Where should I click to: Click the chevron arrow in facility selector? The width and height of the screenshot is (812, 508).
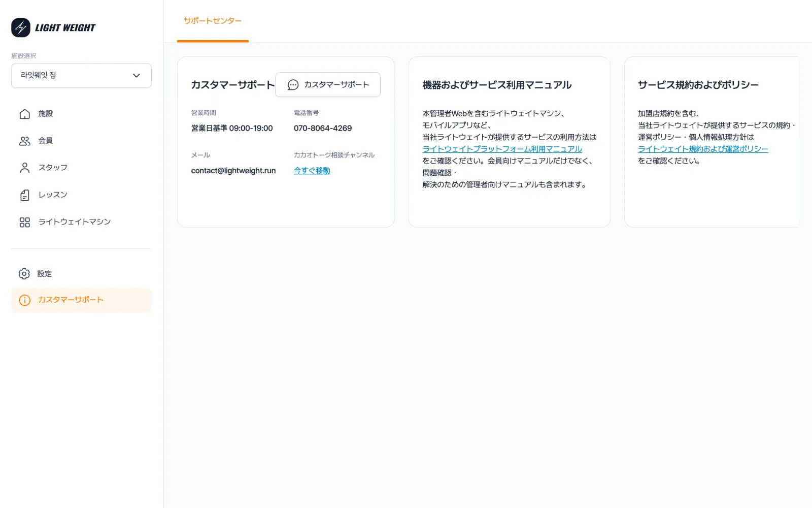click(x=136, y=76)
